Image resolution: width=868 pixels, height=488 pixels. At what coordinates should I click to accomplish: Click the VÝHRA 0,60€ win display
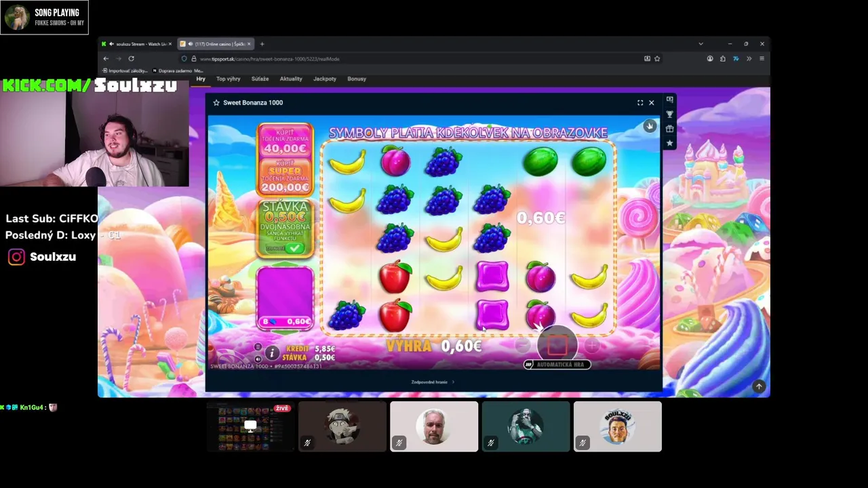click(x=434, y=346)
